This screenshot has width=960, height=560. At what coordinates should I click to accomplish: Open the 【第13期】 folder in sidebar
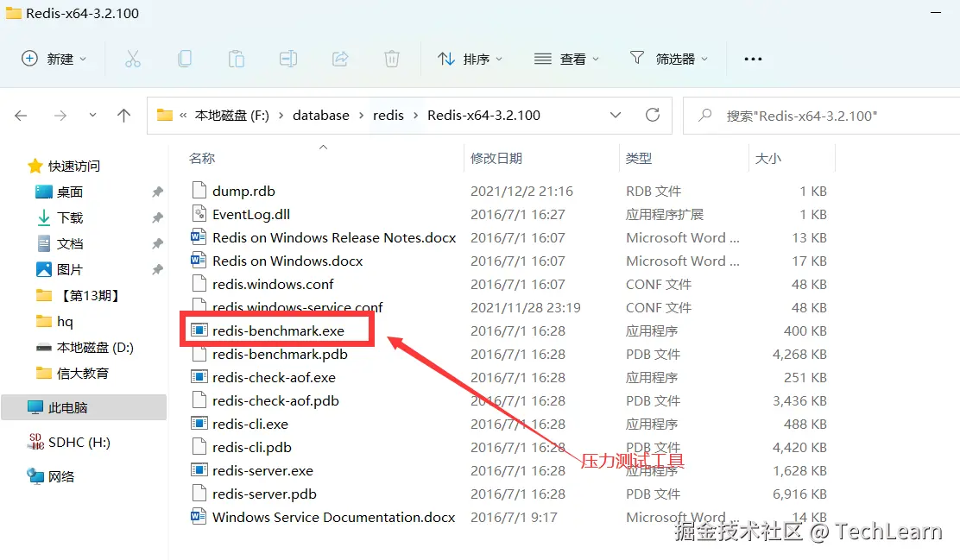coord(77,296)
